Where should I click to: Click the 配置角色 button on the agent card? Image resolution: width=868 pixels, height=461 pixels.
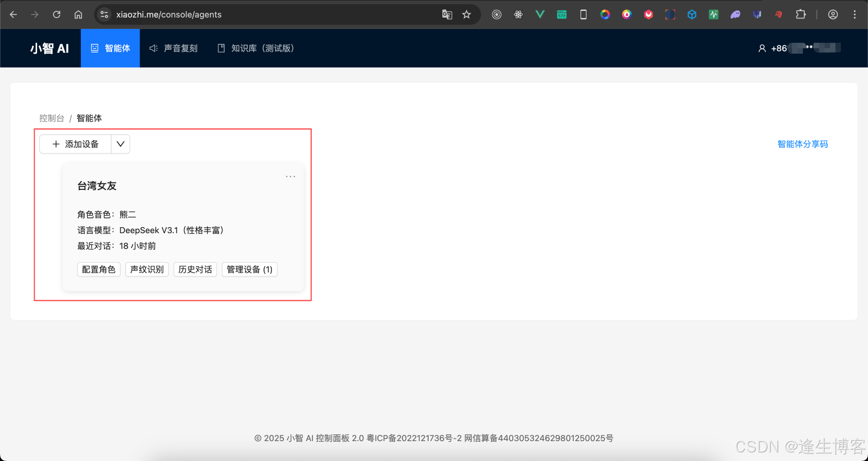99,269
